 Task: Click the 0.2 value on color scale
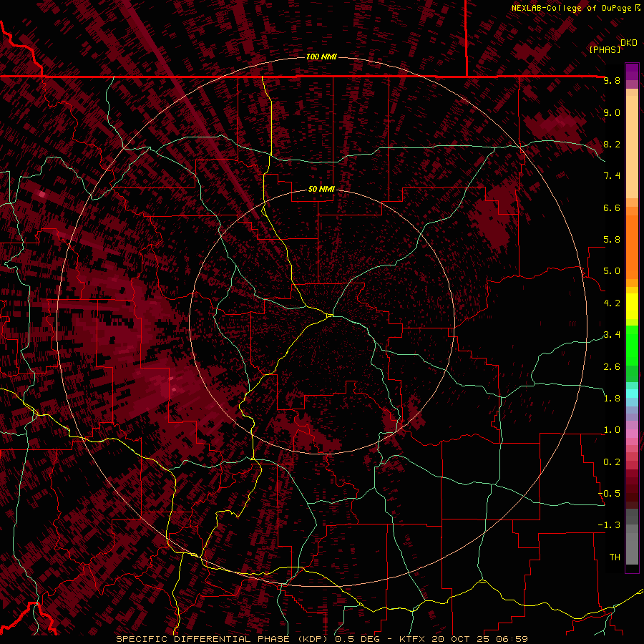612,462
